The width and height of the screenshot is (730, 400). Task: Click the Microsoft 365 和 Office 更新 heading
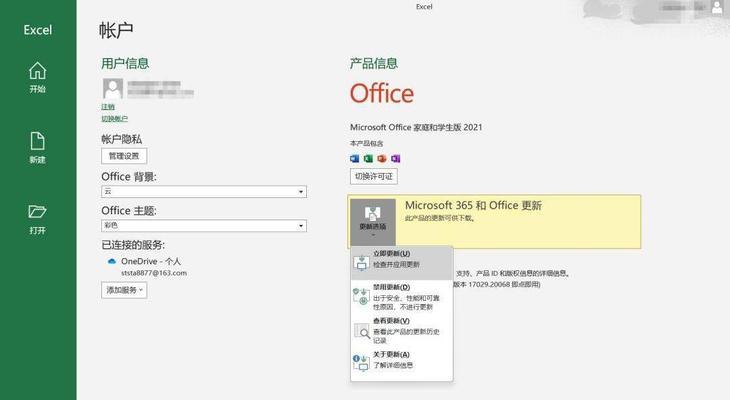pyautogui.click(x=473, y=205)
